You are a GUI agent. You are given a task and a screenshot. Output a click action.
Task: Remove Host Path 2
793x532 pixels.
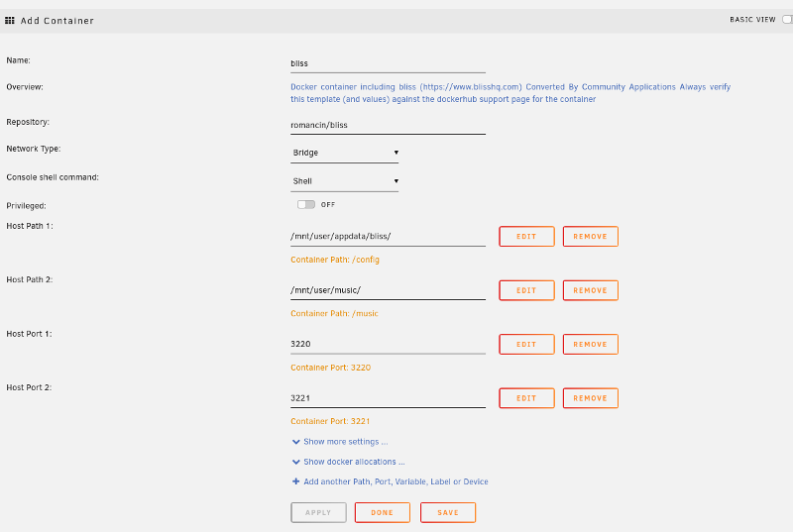pyautogui.click(x=590, y=290)
